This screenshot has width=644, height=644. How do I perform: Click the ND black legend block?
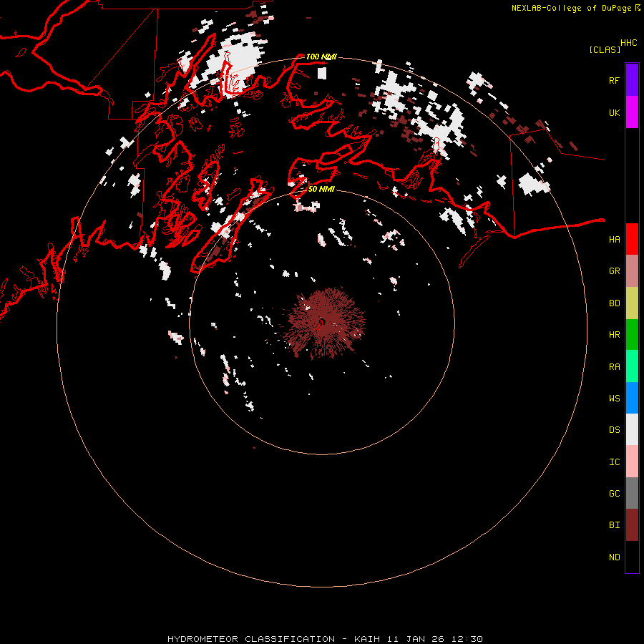[x=632, y=557]
